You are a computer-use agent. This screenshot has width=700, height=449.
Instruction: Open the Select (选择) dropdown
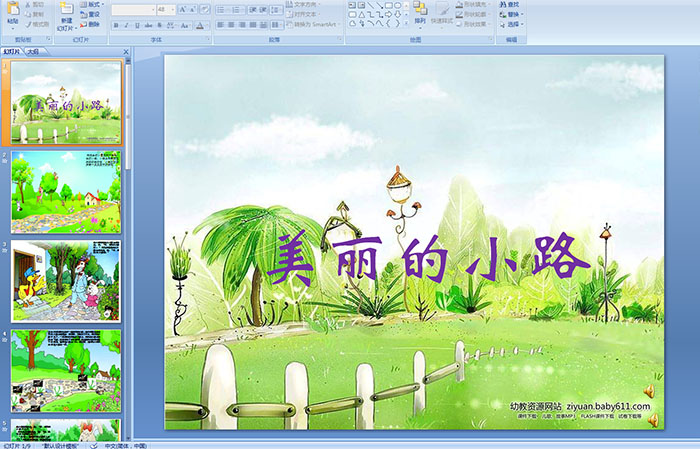pos(512,24)
